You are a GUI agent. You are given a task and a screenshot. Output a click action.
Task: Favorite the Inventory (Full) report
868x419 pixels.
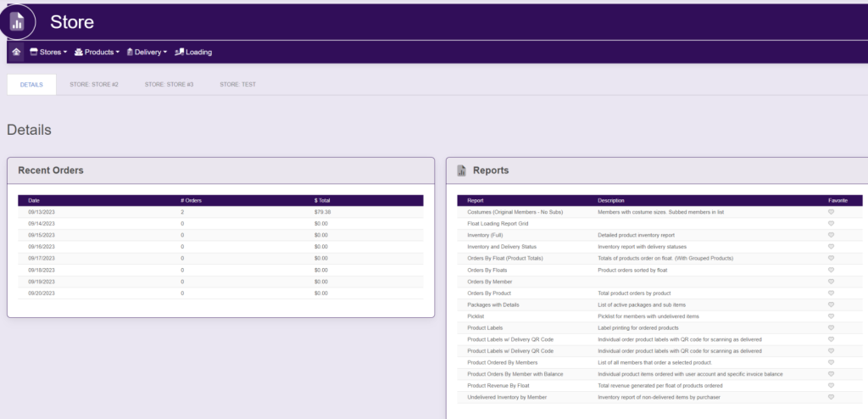point(832,235)
